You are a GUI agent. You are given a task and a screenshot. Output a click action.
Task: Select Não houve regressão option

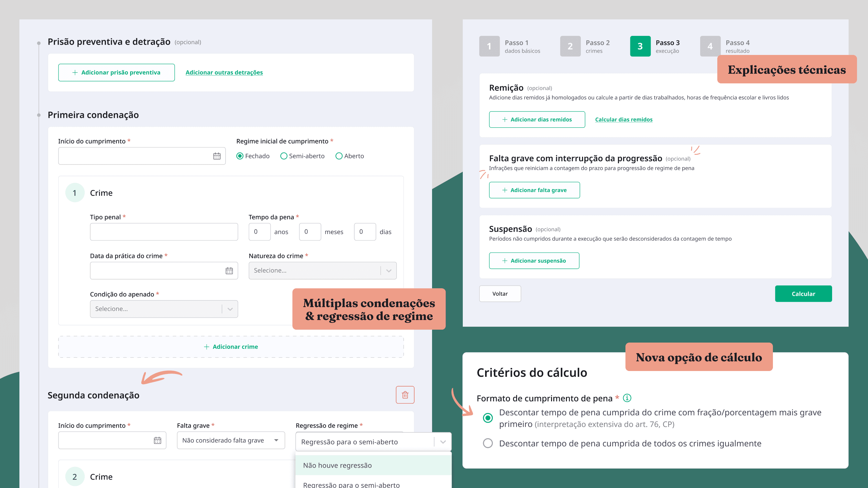tap(373, 465)
